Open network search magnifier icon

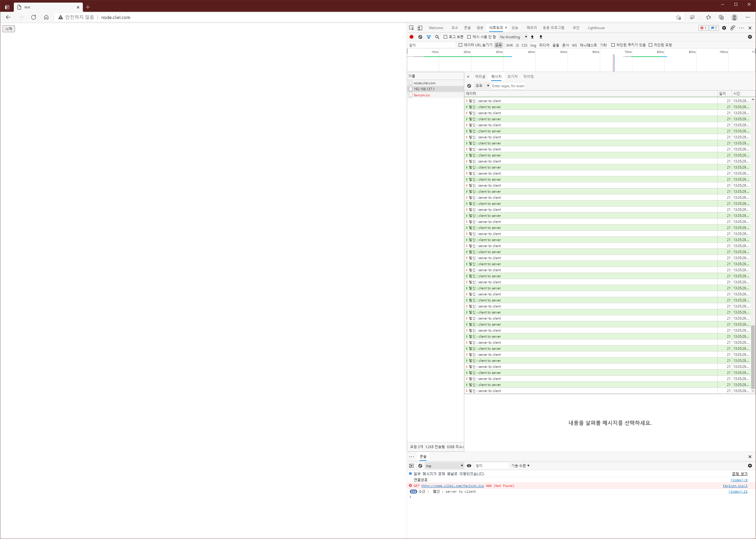(437, 37)
